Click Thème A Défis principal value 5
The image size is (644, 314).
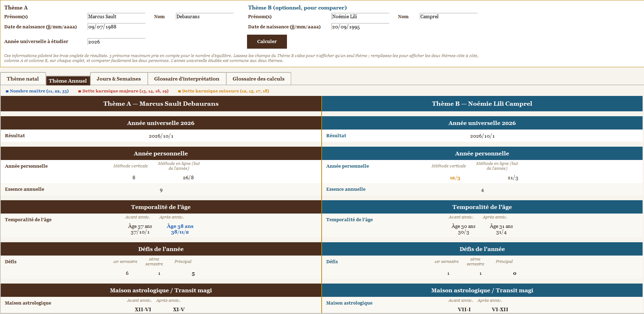pos(193,274)
